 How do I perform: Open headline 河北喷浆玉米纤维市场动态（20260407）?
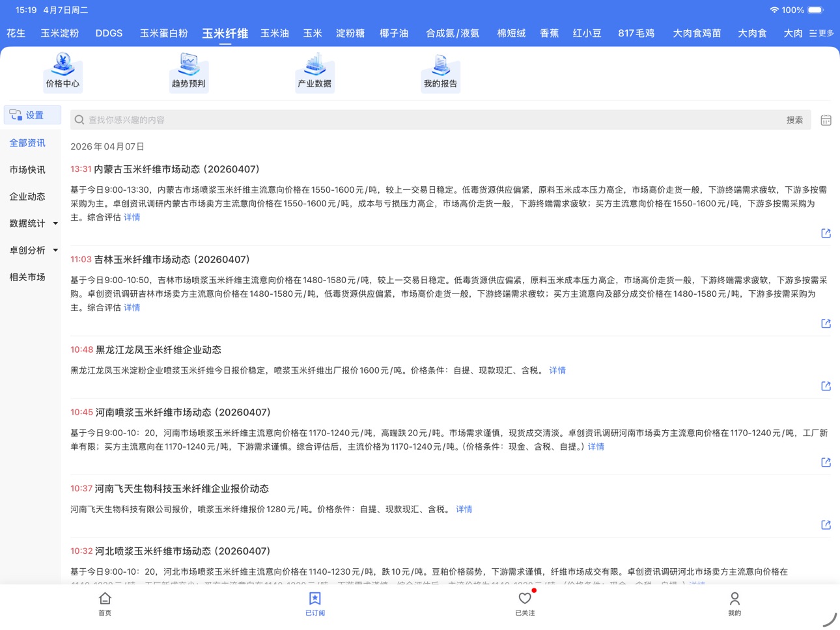183,551
